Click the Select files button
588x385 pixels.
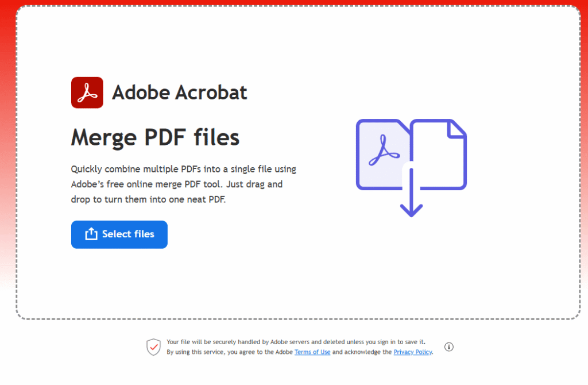pyautogui.click(x=119, y=234)
